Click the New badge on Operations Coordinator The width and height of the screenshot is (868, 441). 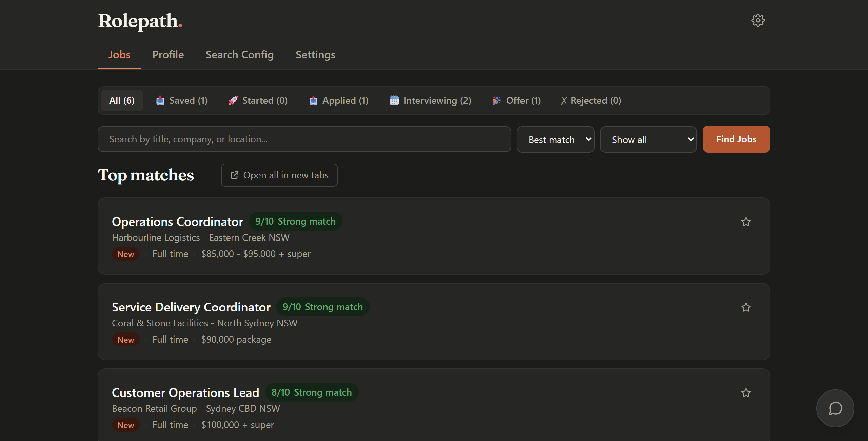125,254
